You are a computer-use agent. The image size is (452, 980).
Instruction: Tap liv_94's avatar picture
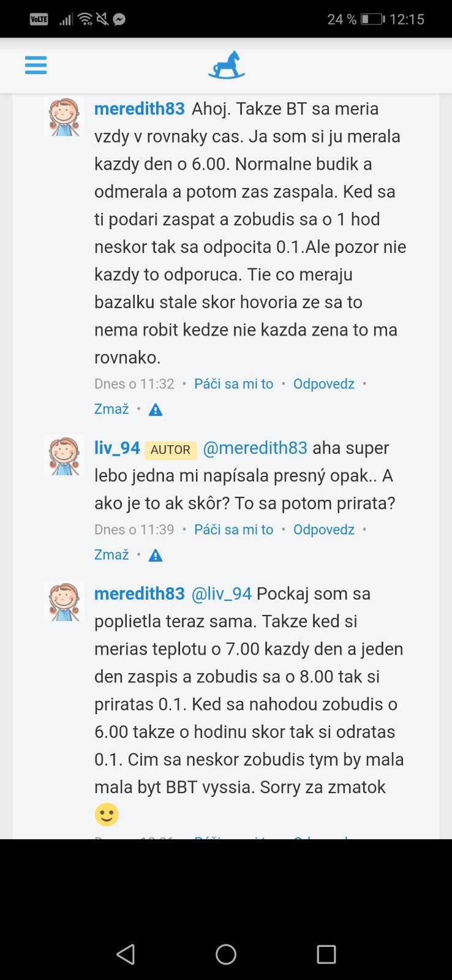pyautogui.click(x=64, y=456)
